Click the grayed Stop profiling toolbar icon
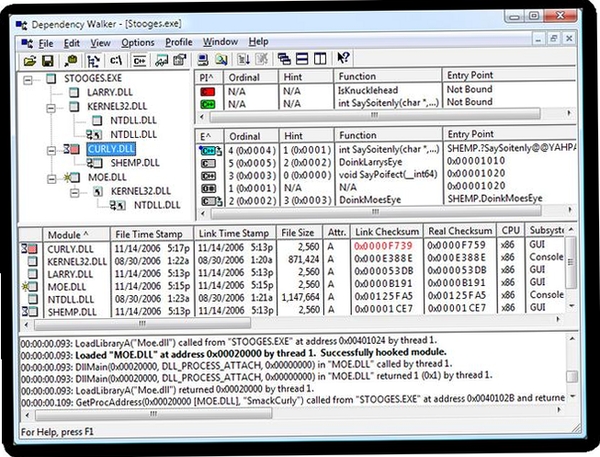This screenshot has width=600, height=457. pos(262,59)
